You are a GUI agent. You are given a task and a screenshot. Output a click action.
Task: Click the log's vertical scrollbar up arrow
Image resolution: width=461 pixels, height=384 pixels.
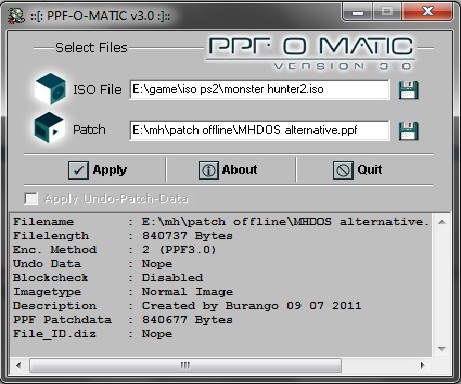pos(442,222)
